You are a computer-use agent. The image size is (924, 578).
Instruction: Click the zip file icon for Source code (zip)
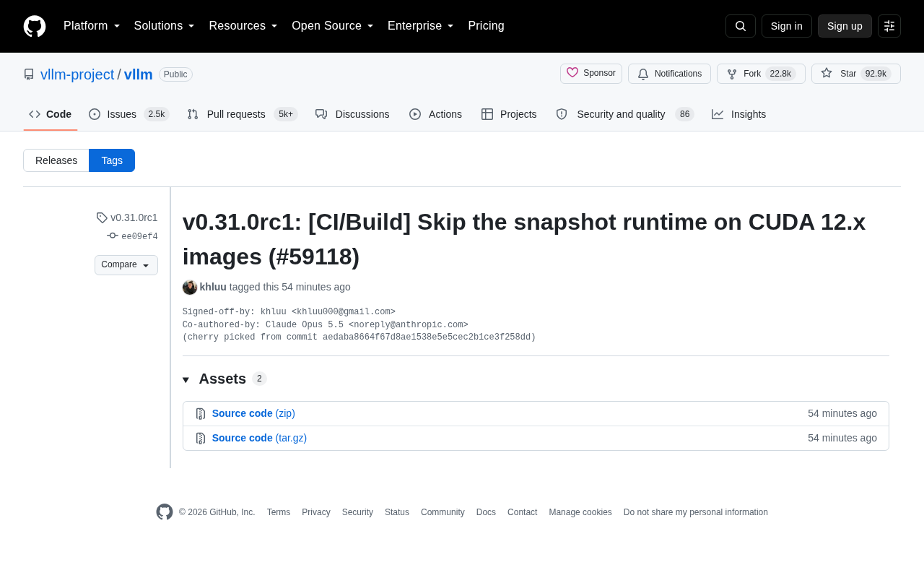pos(201,414)
